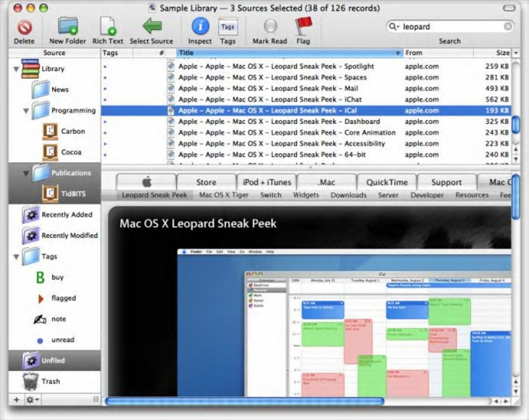Viewport: 529px width, 420px height.
Task: Select the Programming folder
Action: tap(41, 110)
